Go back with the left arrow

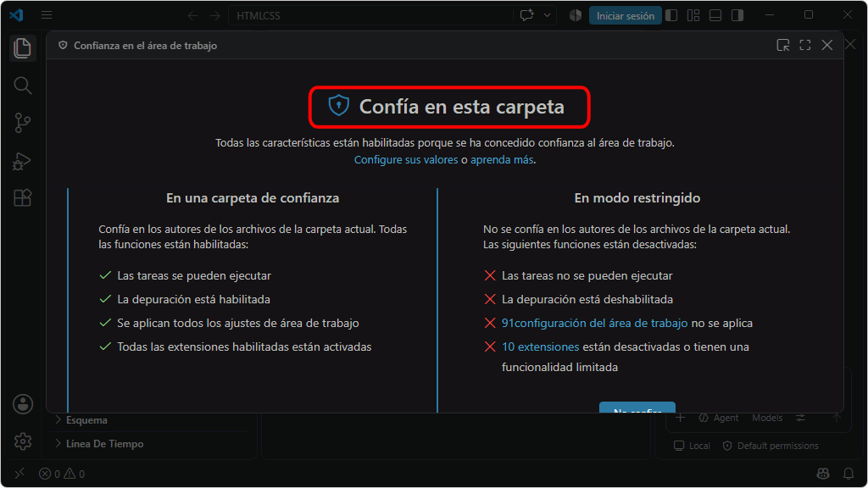point(192,15)
